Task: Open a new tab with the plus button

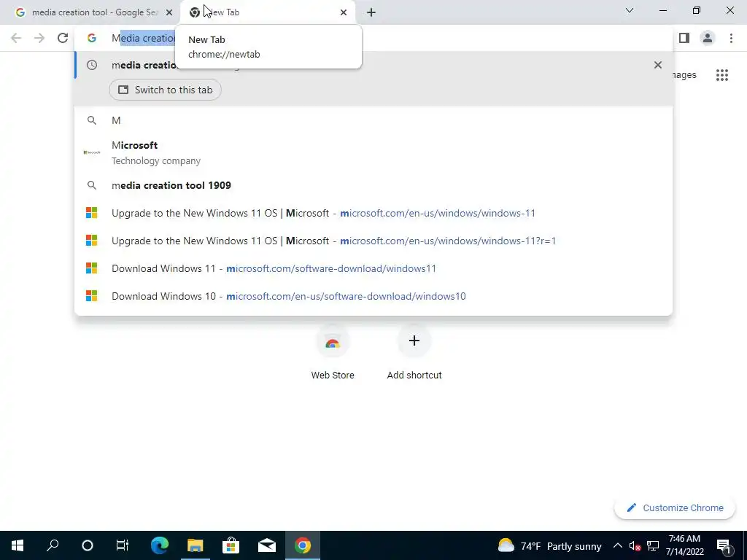Action: (371, 12)
